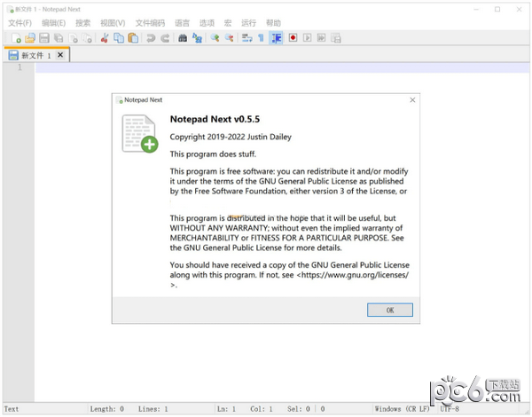This screenshot has width=532, height=417.
Task: Click the first line in the editor
Action: pyautogui.click(x=282, y=67)
